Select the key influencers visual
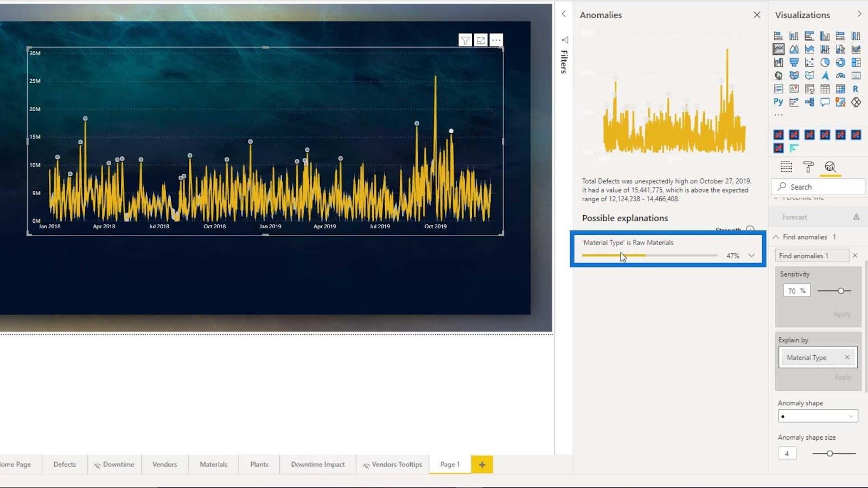 click(794, 102)
